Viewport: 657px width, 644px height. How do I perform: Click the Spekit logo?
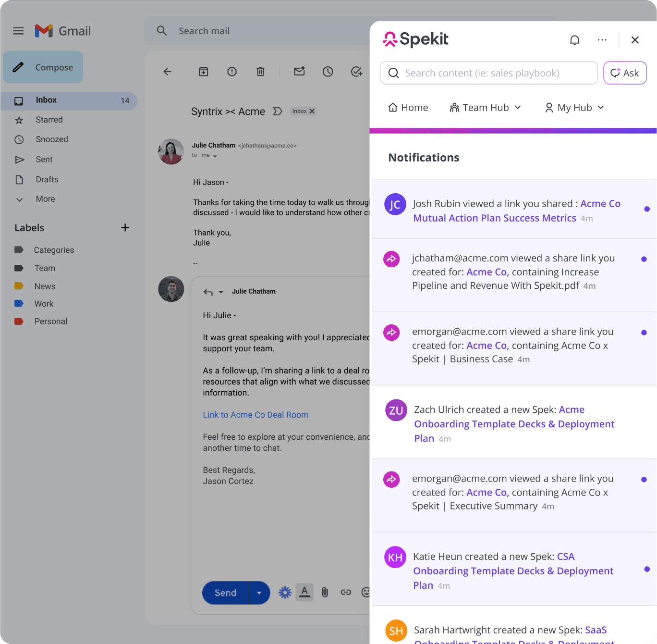click(415, 39)
